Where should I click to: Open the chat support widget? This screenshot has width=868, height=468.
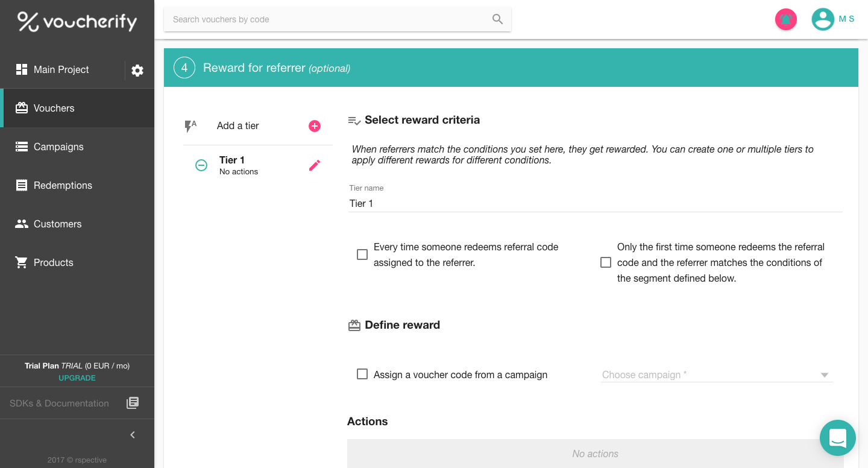coord(838,438)
